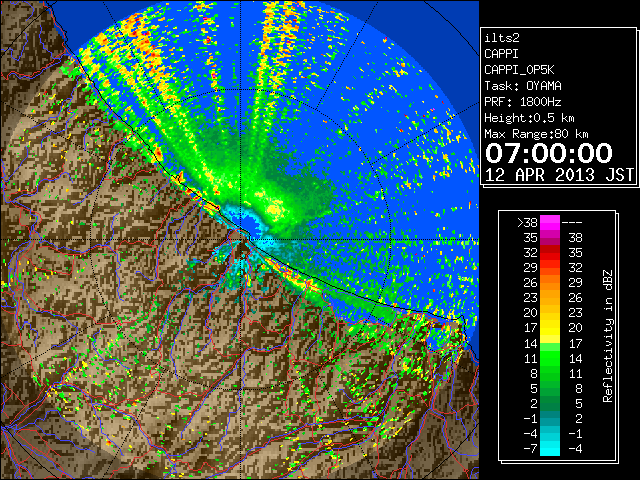Click the "Max Range:80 km" text

(x=536, y=134)
